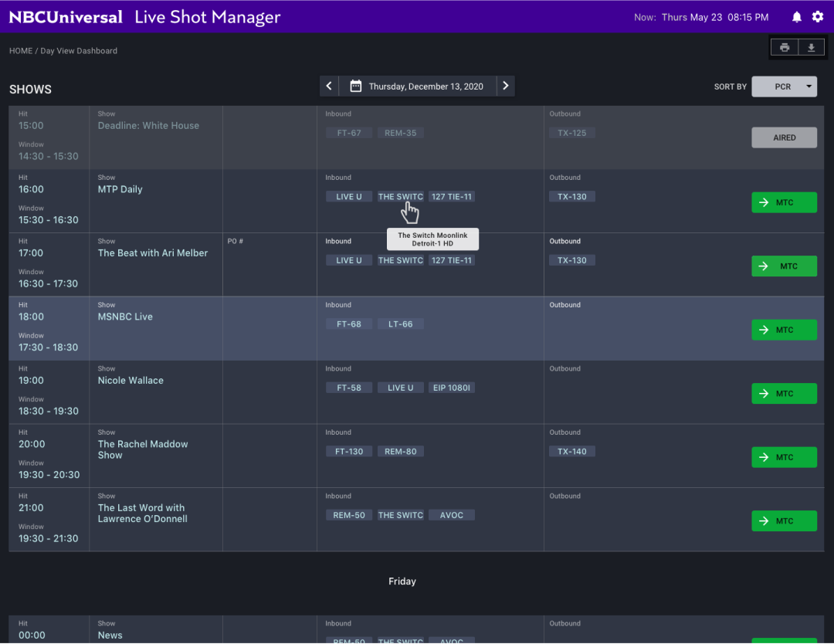Select 127 TIE-11 tag in The Beat row
Screen dimensions: 834x644
point(452,260)
